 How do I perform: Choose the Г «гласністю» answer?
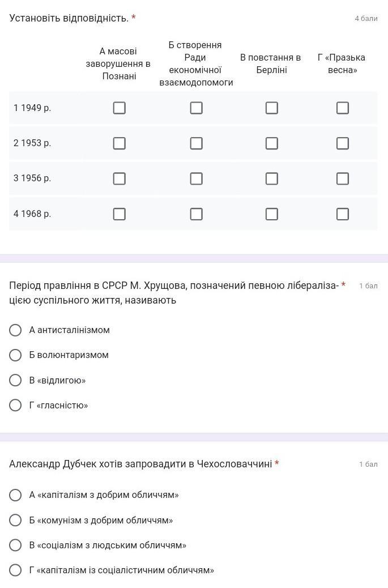click(16, 405)
